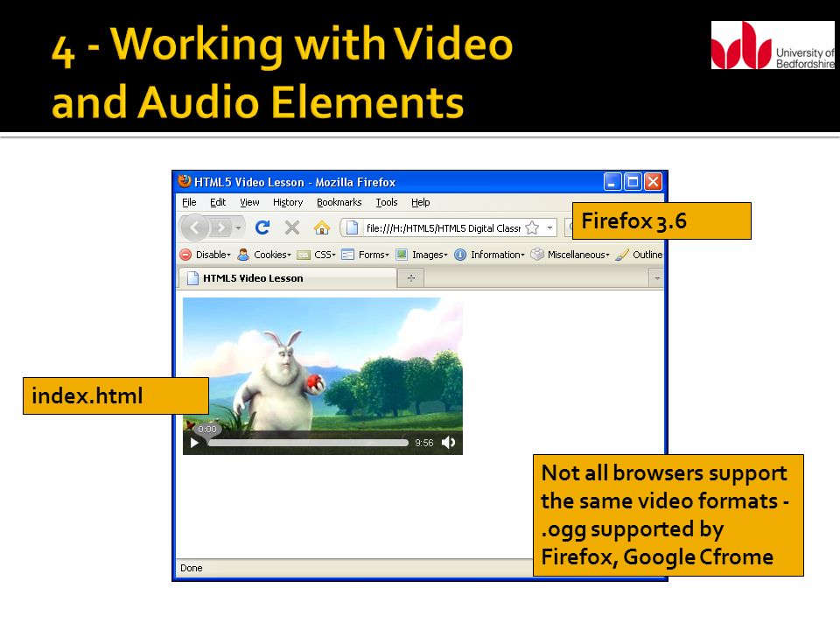This screenshot has width=840, height=630.
Task: Open the Forms dropdown menu
Action: pyautogui.click(x=366, y=255)
